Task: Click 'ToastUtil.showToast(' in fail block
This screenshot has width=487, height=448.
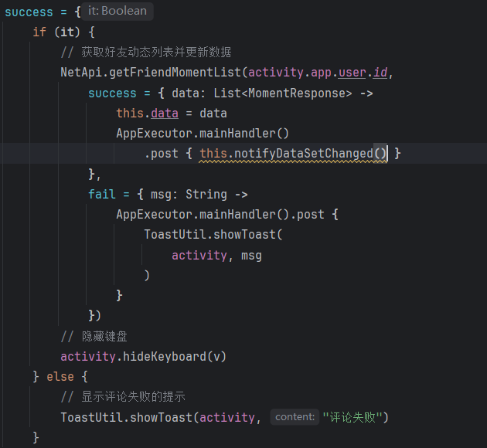Action: [213, 235]
